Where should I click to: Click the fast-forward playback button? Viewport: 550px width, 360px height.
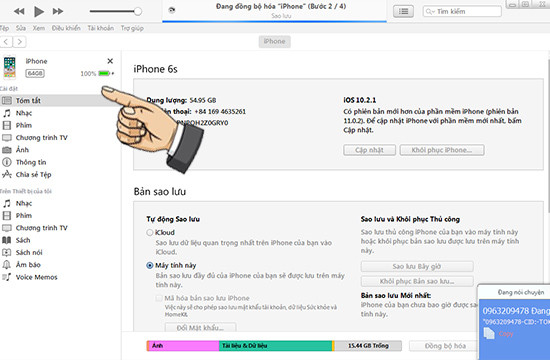[58, 12]
